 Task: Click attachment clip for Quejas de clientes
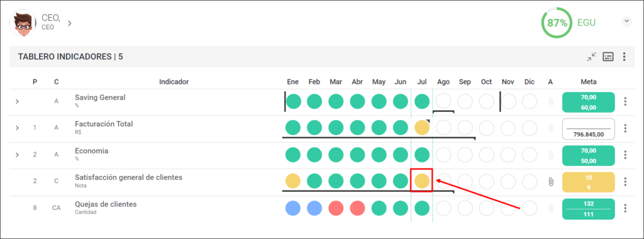pos(551,208)
